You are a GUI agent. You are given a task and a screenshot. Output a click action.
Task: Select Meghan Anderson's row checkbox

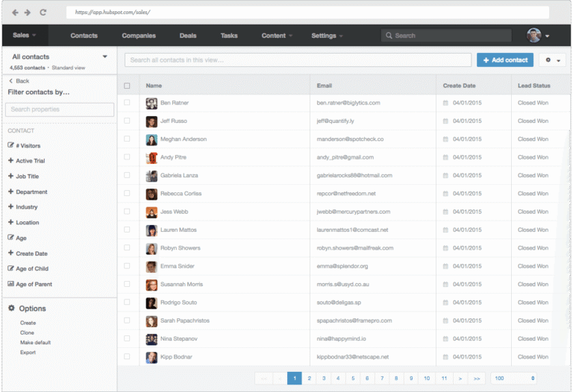tap(127, 139)
